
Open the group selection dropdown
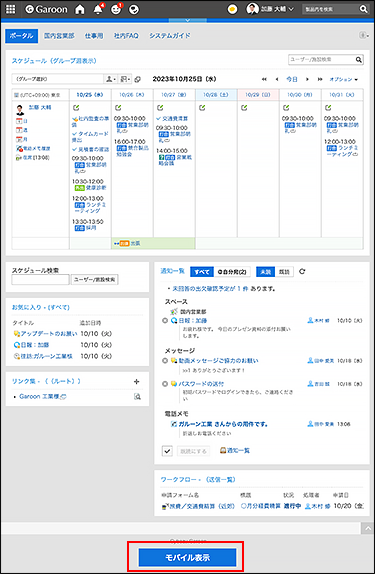[x=57, y=79]
